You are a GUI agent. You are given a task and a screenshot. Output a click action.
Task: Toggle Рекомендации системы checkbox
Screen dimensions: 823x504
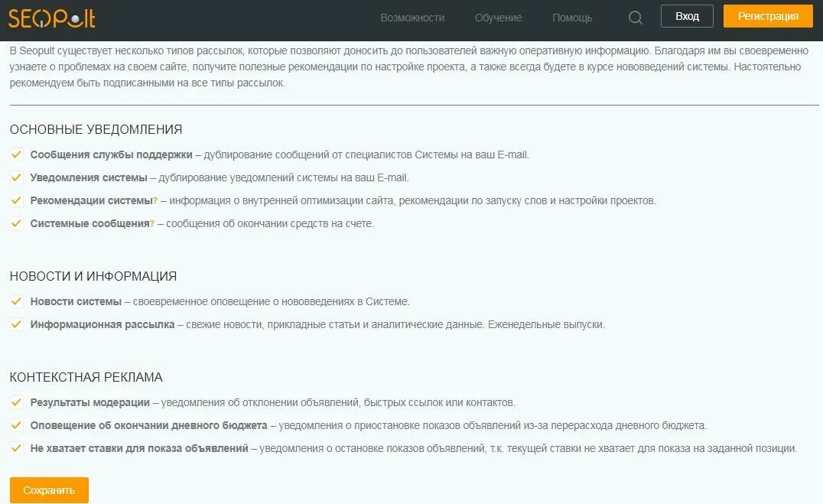pyautogui.click(x=16, y=200)
